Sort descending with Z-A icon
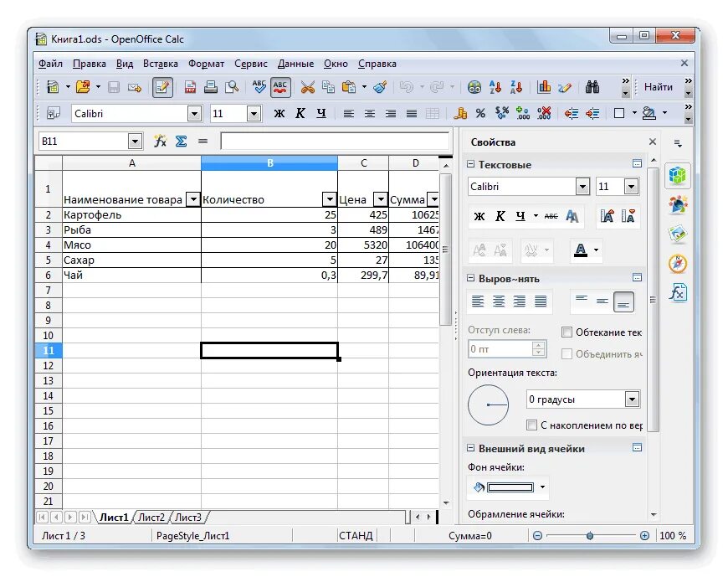The image size is (728, 577). pos(516,87)
